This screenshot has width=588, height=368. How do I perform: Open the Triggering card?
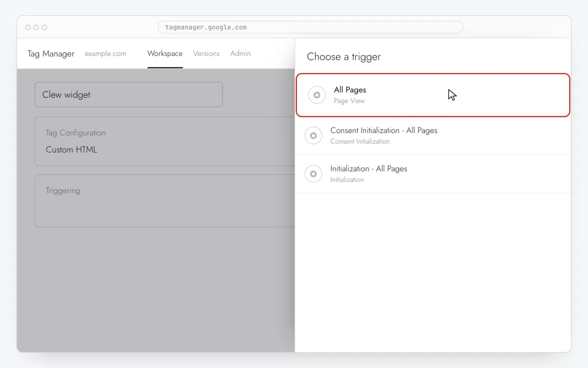(x=165, y=201)
